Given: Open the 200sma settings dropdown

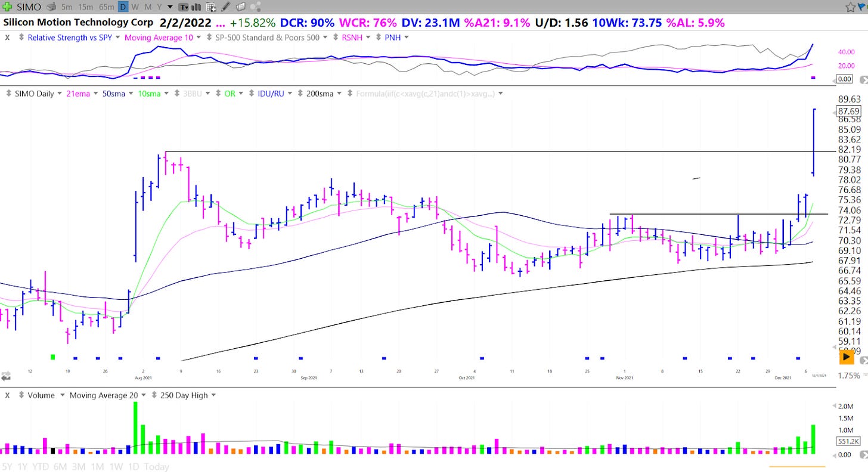Looking at the screenshot, I should [x=339, y=94].
